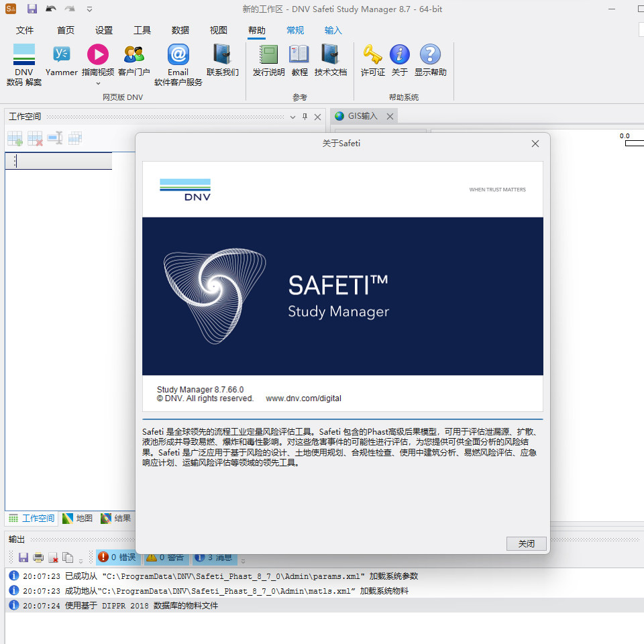Clear output messages with red X icon
Image resolution: width=644 pixels, height=644 pixels.
coord(53,557)
